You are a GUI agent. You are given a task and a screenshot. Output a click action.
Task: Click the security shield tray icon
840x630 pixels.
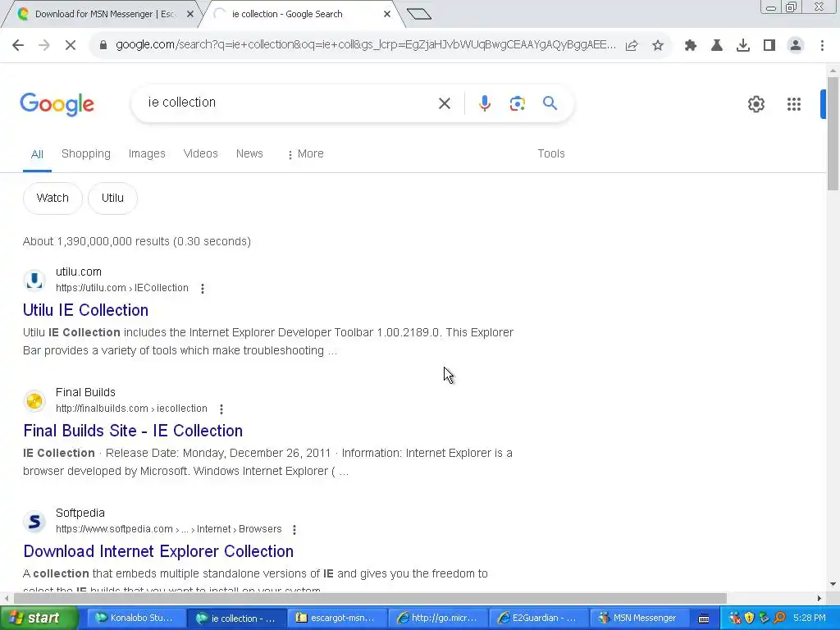click(x=749, y=619)
